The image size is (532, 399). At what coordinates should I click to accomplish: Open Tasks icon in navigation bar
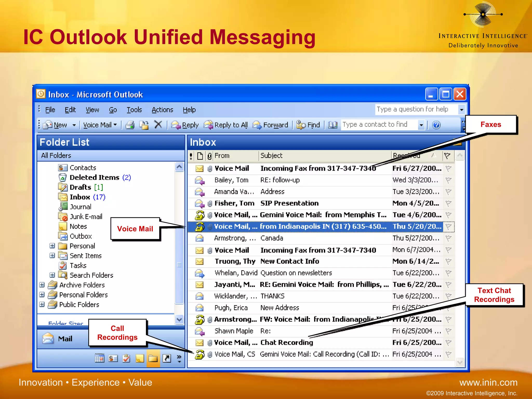[127, 358]
